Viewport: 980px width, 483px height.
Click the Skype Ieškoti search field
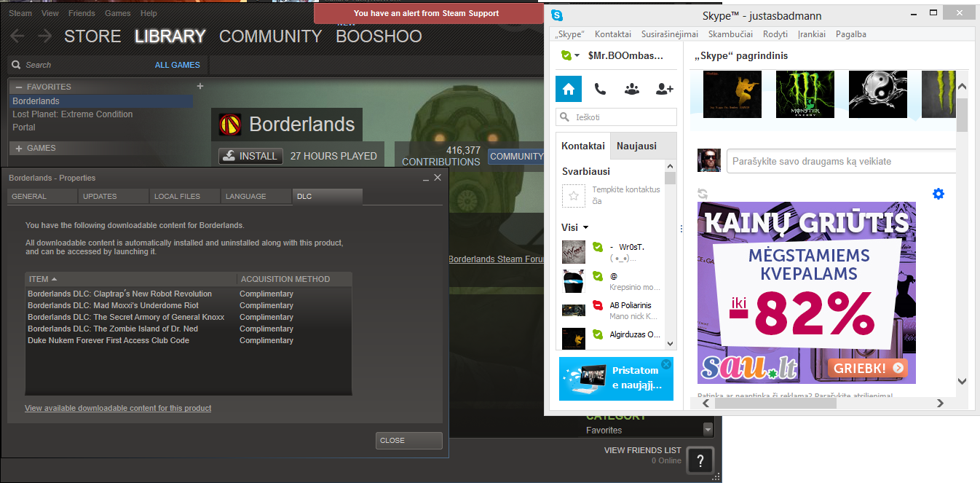[616, 117]
